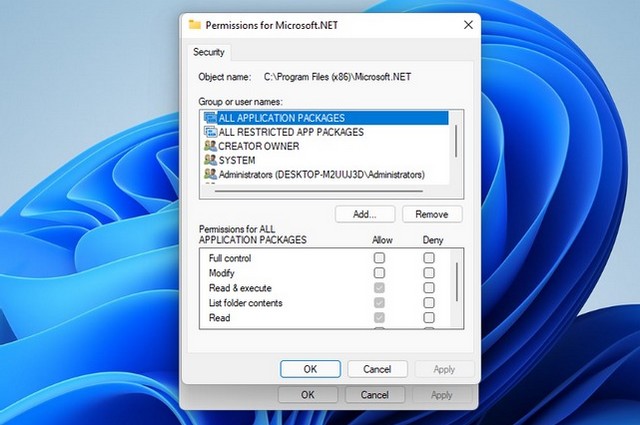The height and width of the screenshot is (425, 640).
Task: Check Deny for Read & execute
Action: point(429,288)
